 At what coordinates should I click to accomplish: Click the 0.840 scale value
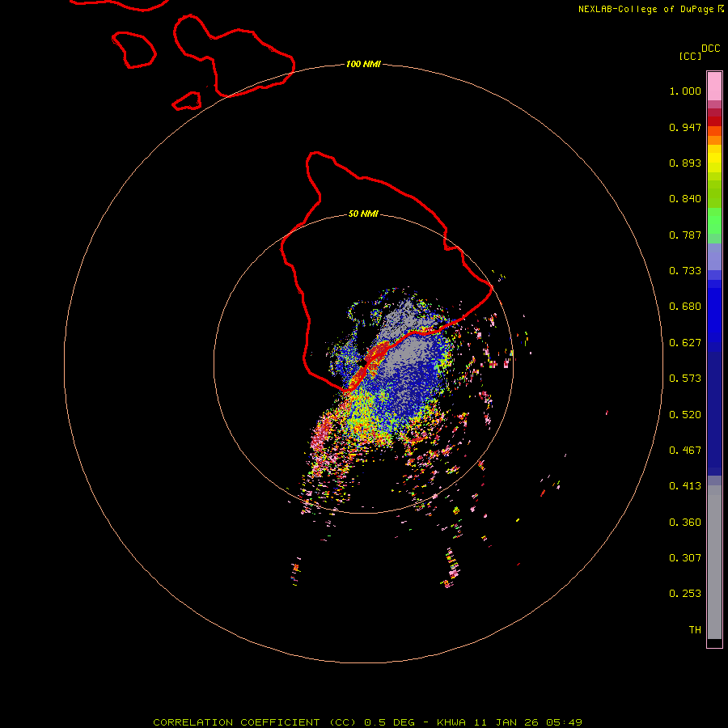pyautogui.click(x=685, y=199)
